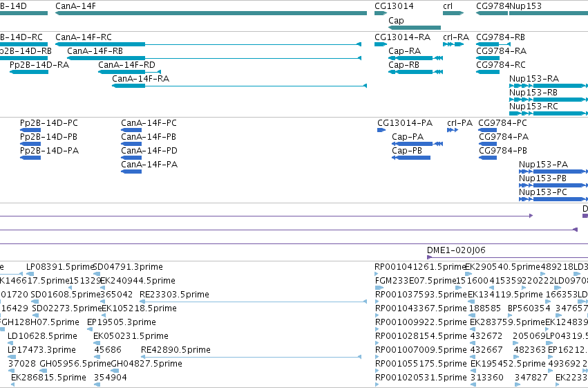Select the CG9784-RB transcript label
Viewport: 588px width, 388px height.
pyautogui.click(x=500, y=37)
